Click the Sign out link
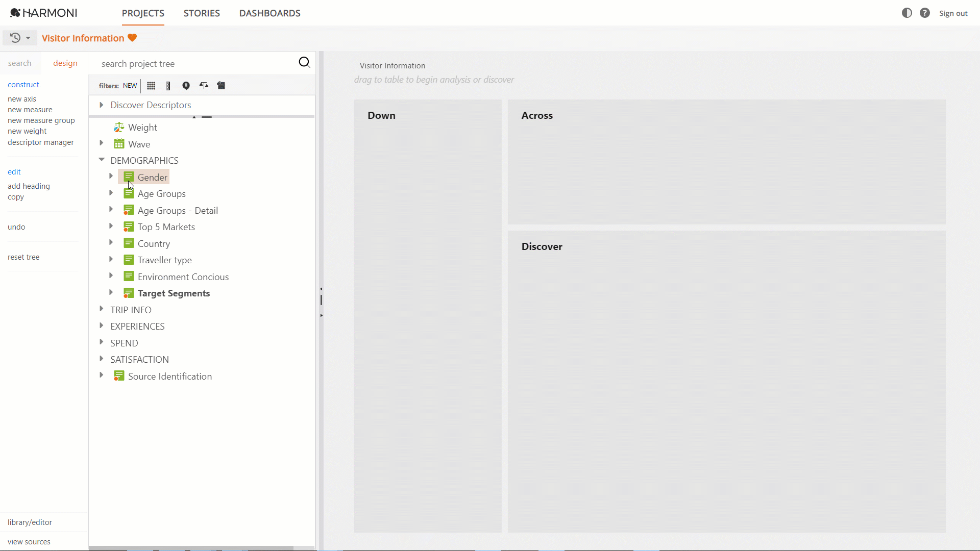The width and height of the screenshot is (980, 551). [953, 13]
